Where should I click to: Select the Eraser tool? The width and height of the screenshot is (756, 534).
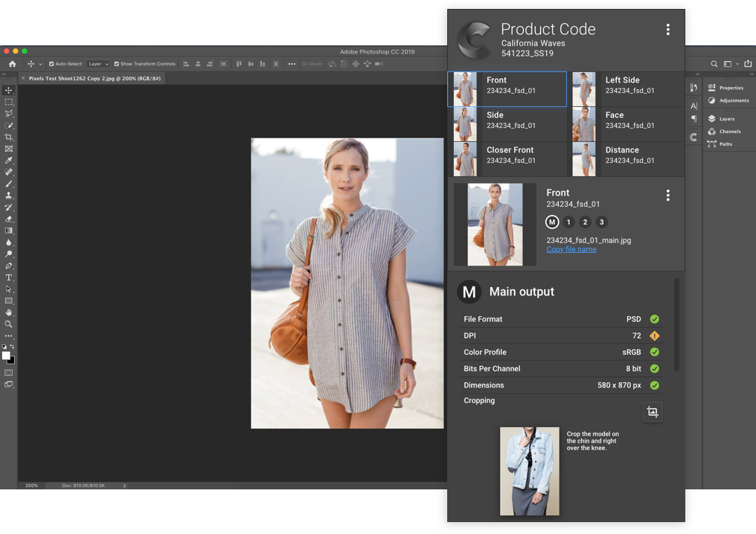pos(9,219)
